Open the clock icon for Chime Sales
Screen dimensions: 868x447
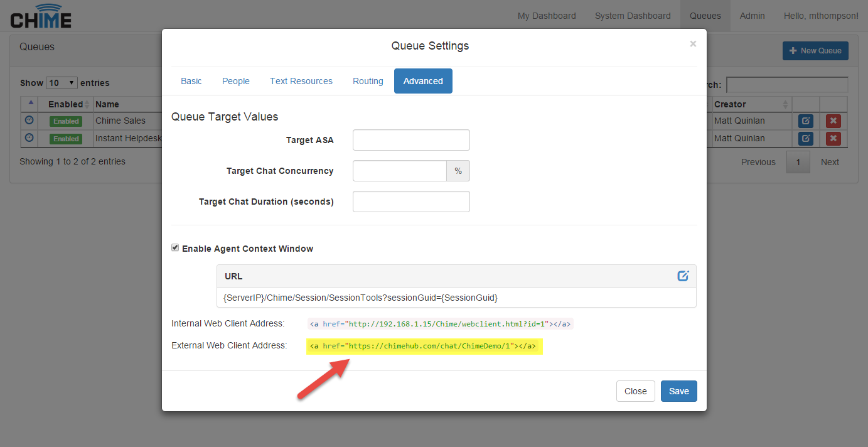pos(29,121)
